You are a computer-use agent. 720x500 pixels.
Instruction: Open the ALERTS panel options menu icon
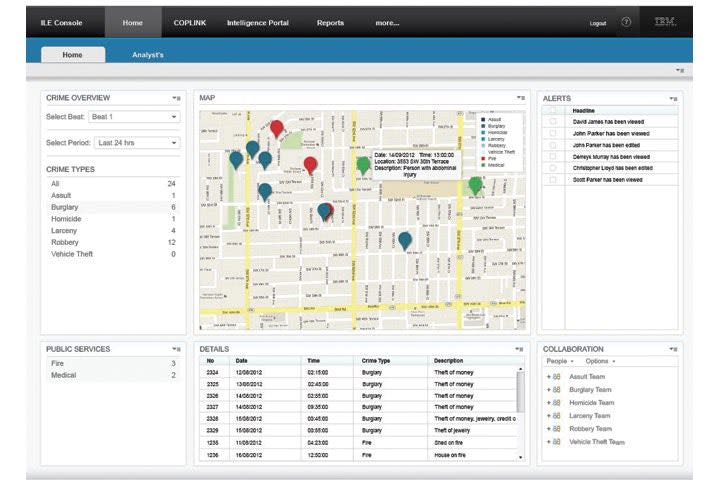(x=674, y=98)
